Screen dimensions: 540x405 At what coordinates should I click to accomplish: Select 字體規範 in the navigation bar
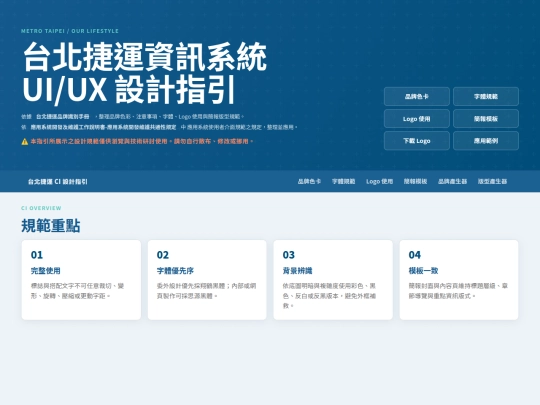point(343,181)
